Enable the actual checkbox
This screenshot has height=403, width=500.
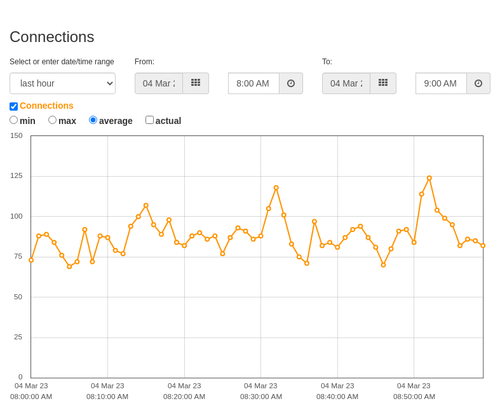pos(150,120)
